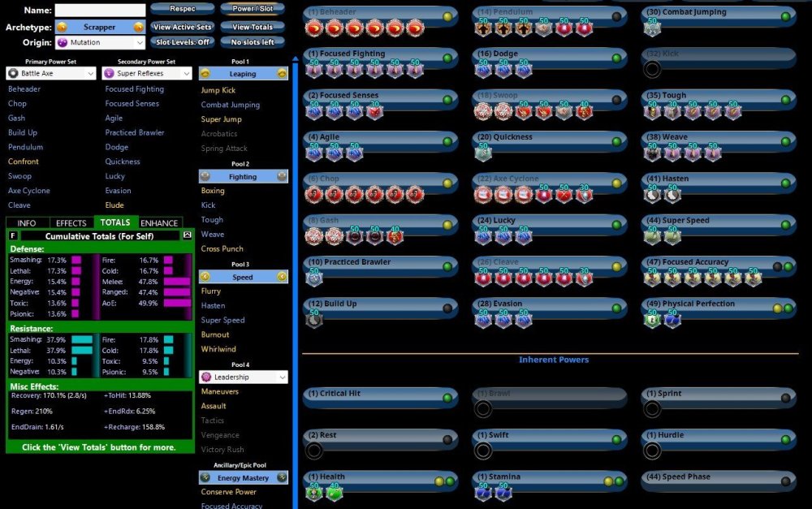Click the empty enhancement slot under Kick
The image size is (812, 509).
click(x=652, y=69)
